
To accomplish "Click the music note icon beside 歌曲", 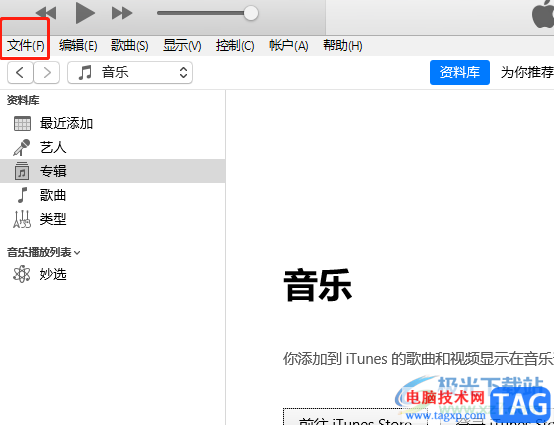I will [22, 195].
